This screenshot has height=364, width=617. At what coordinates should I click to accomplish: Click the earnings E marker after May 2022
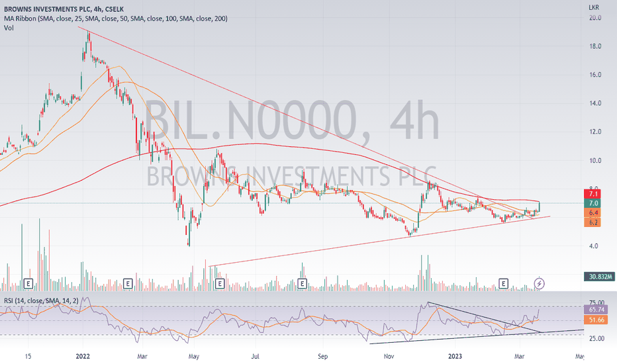220,283
